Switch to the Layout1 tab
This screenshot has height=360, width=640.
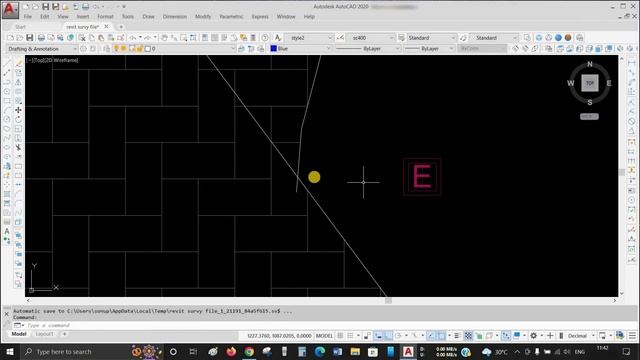click(x=44, y=334)
